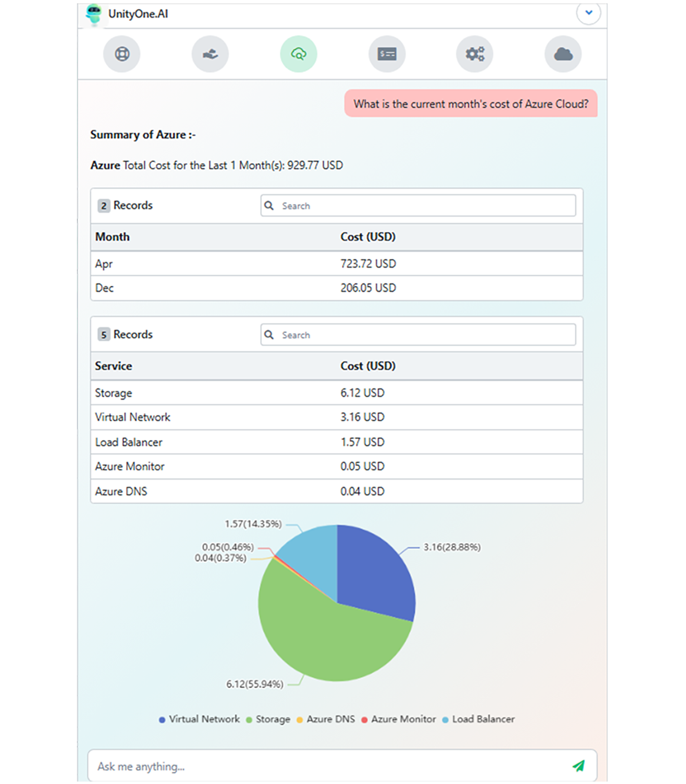Select the Dec row

[x=337, y=288]
